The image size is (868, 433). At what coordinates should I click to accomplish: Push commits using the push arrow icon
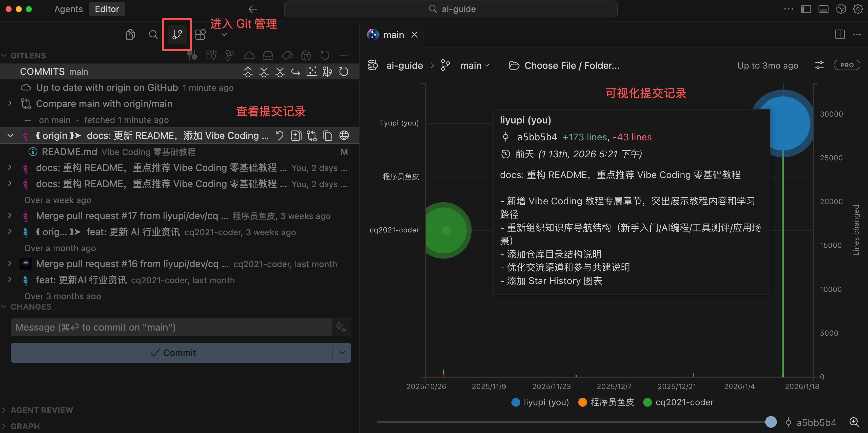248,72
